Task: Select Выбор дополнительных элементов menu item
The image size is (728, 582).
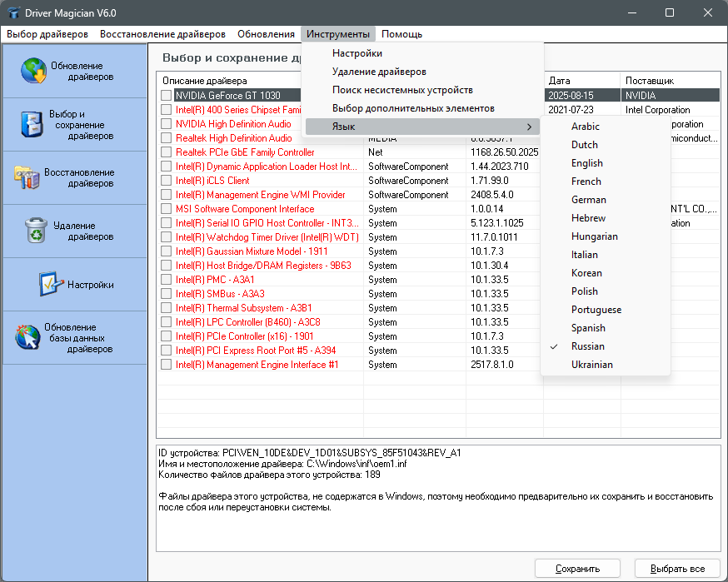Action: [x=422, y=108]
